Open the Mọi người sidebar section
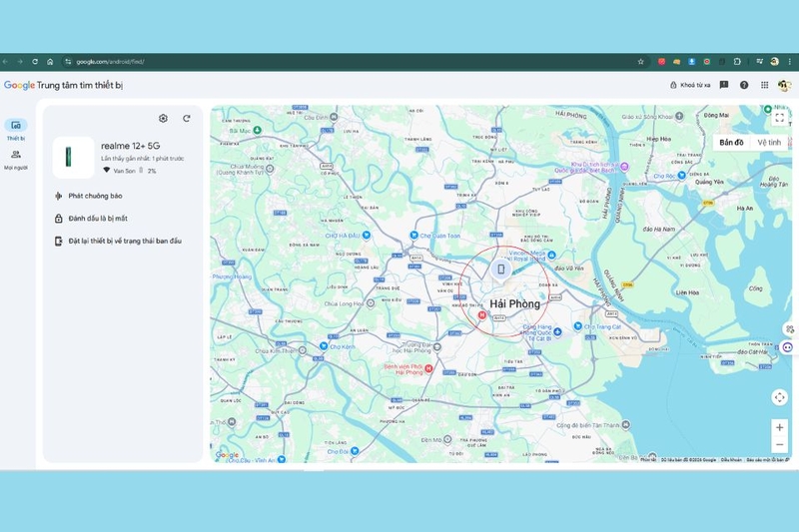The height and width of the screenshot is (532, 799). [16, 160]
